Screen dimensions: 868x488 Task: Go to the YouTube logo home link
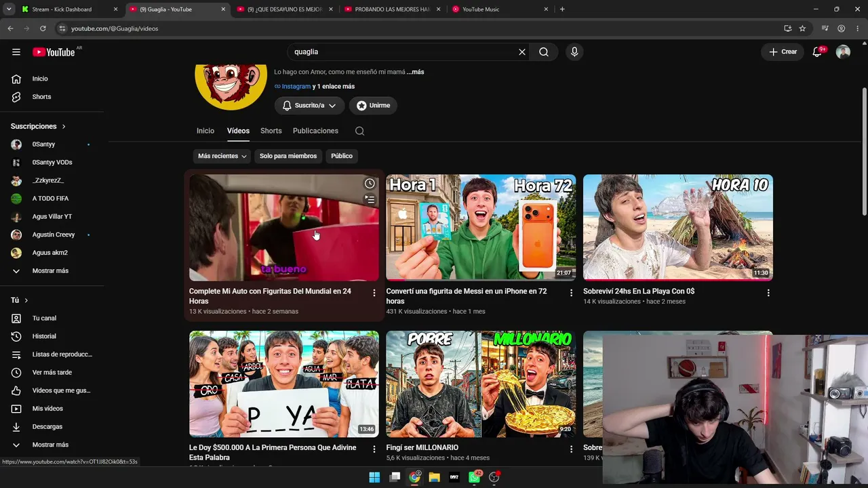coord(54,52)
